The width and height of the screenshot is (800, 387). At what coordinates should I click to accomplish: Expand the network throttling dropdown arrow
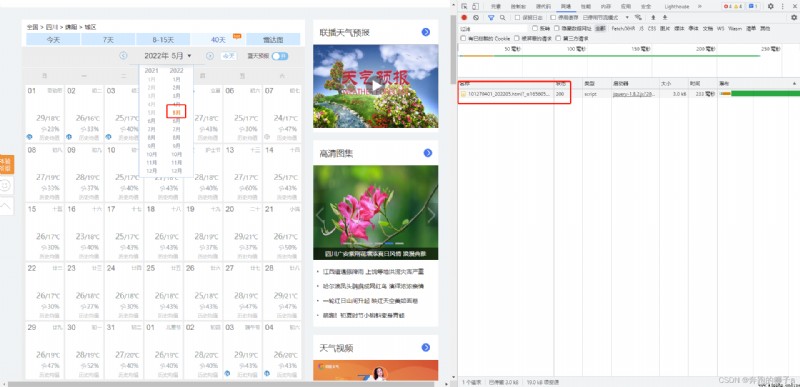click(627, 17)
